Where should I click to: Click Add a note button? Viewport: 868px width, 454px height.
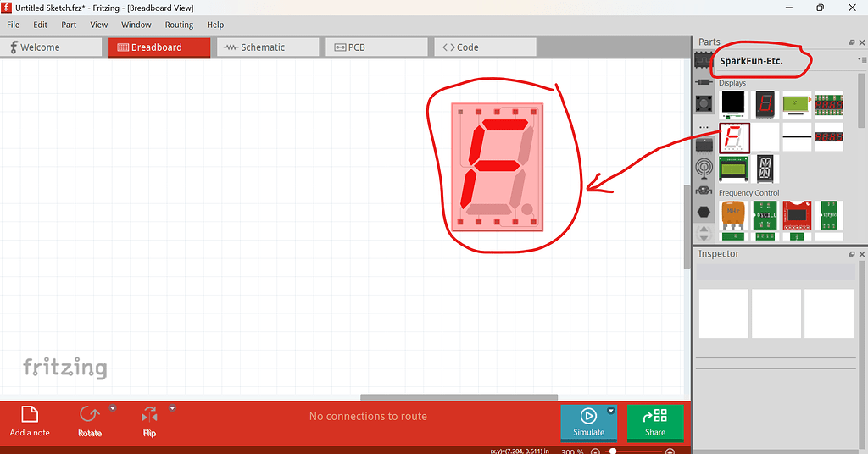point(30,421)
